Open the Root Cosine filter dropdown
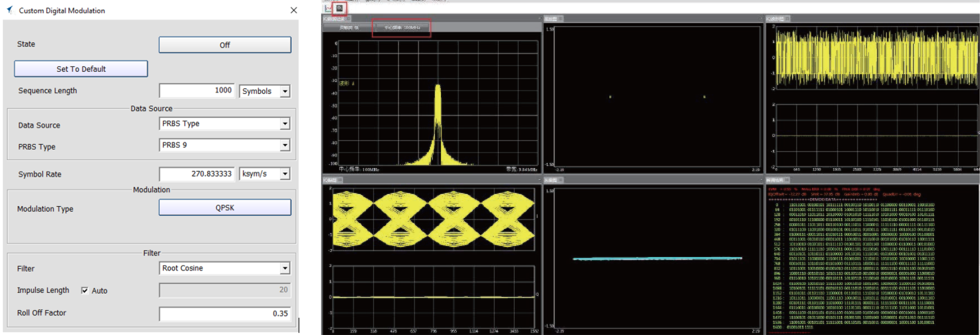 tap(285, 268)
